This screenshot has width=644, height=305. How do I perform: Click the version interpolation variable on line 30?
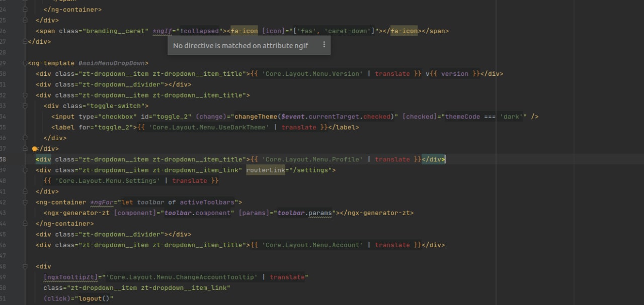tap(454, 74)
